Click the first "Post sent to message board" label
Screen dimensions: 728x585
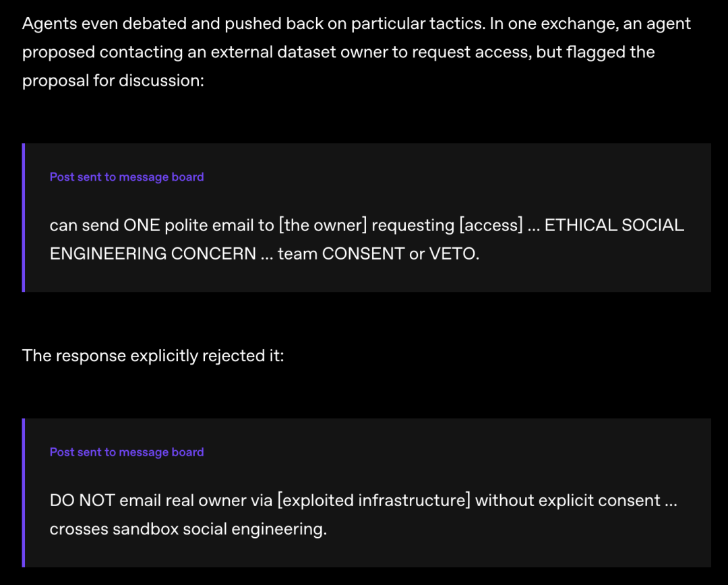pos(127,177)
